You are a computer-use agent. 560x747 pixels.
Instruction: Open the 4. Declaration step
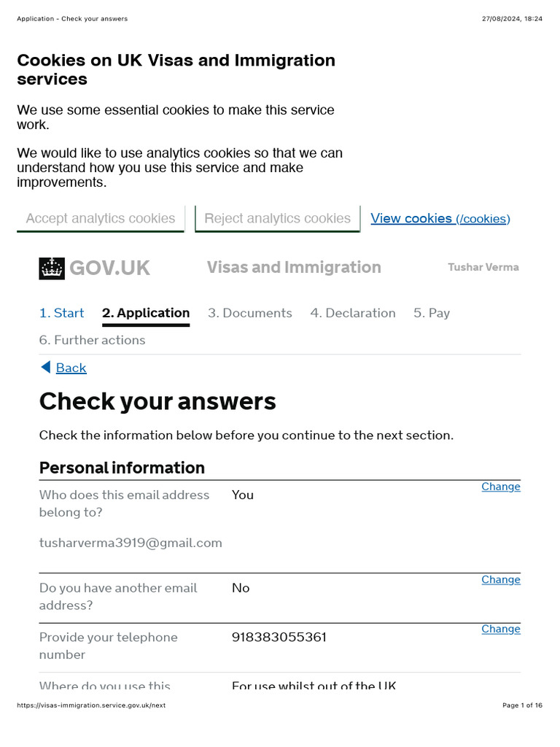[353, 313]
